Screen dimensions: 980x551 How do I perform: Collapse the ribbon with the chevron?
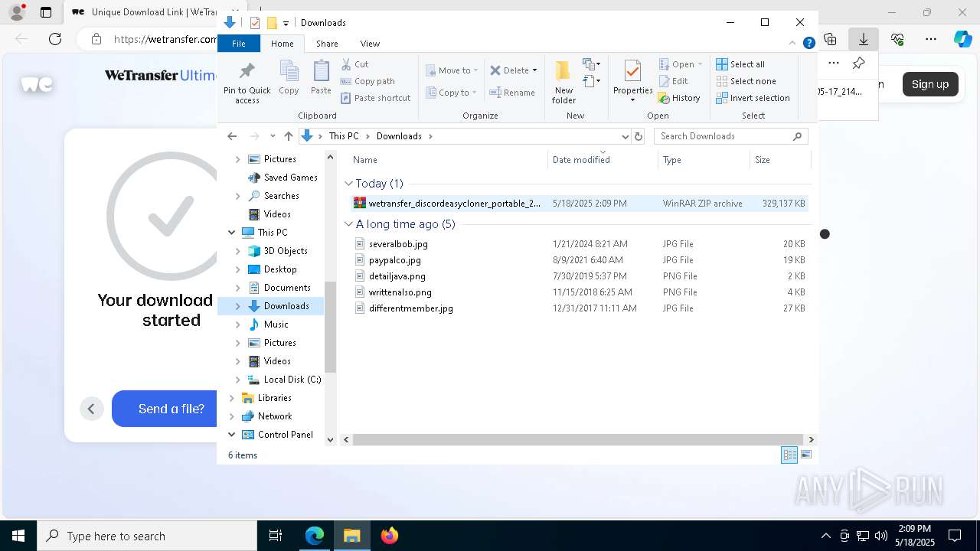tap(792, 44)
